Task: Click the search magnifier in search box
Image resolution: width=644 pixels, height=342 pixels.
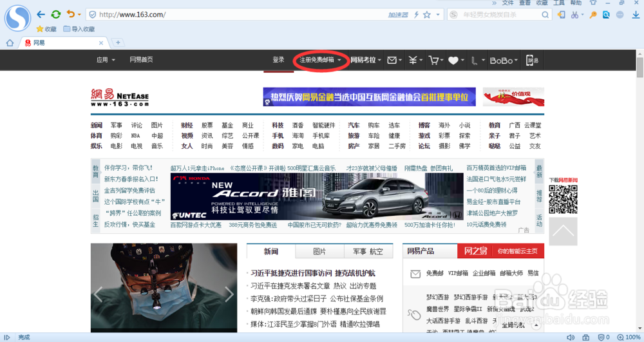Action: coord(545,15)
